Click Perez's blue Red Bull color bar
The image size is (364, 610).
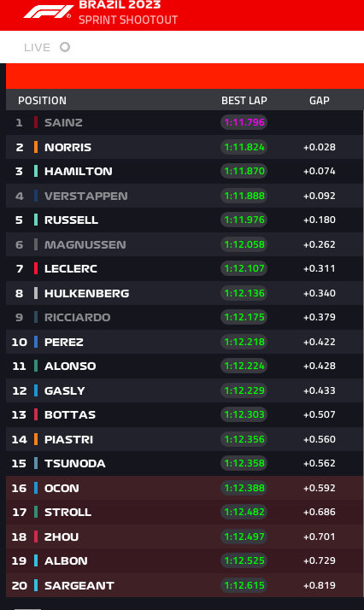coord(36,342)
